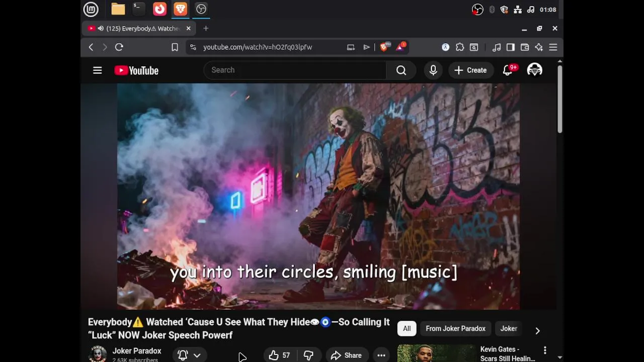Go to YouTube home via logo
Screen dimensions: 644x362
pyautogui.click(x=136, y=70)
